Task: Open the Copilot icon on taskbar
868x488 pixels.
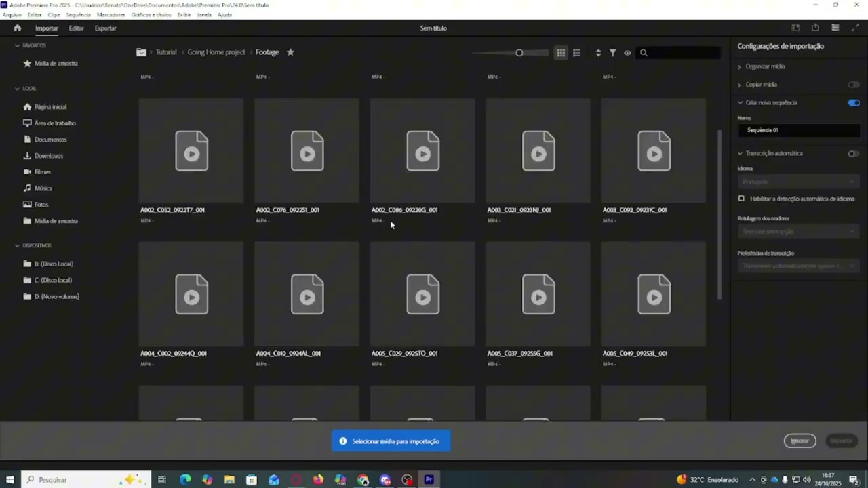Action: point(208,480)
